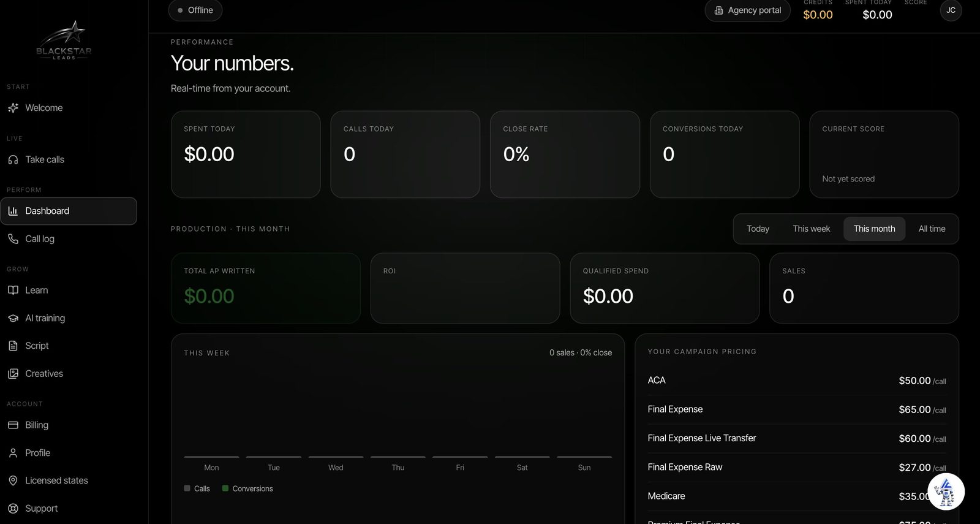This screenshot has height=524, width=980.
Task: Click the Call log phone icon
Action: [x=13, y=239]
